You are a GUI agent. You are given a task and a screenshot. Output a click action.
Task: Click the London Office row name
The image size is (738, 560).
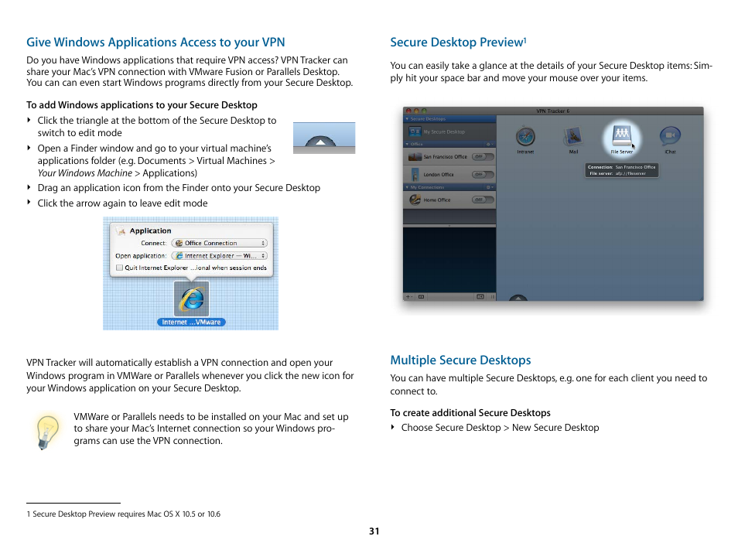tap(438, 175)
